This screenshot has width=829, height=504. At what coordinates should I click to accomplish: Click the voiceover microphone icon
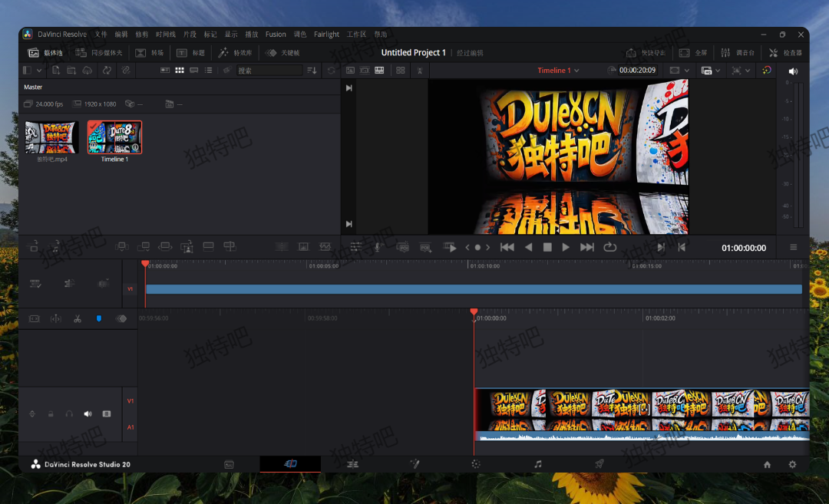click(x=378, y=247)
